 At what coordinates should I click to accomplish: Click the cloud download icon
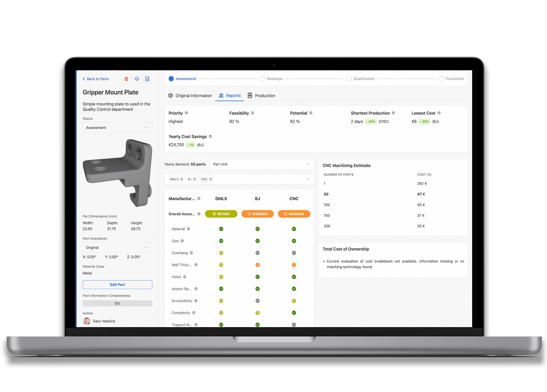(137, 79)
